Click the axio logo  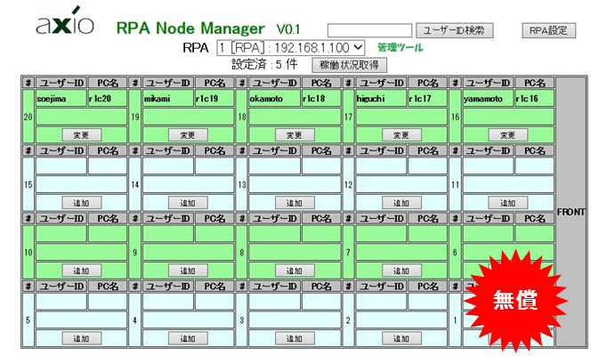65,21
